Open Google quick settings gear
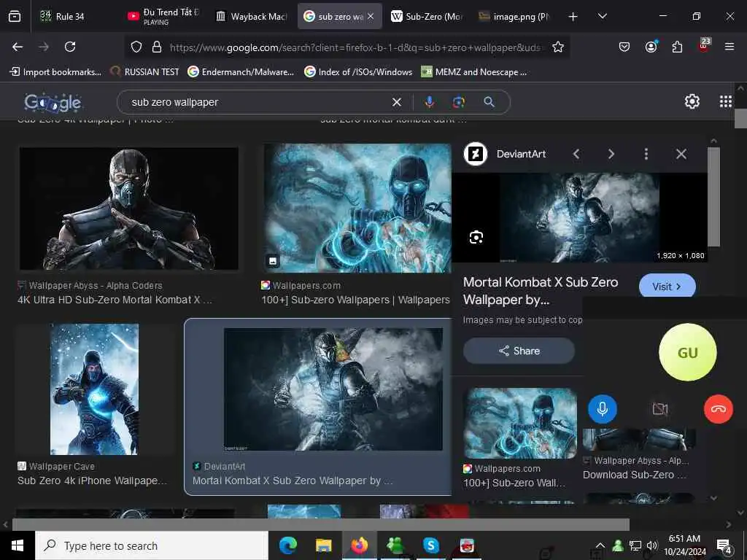The image size is (747, 560). pos(692,101)
